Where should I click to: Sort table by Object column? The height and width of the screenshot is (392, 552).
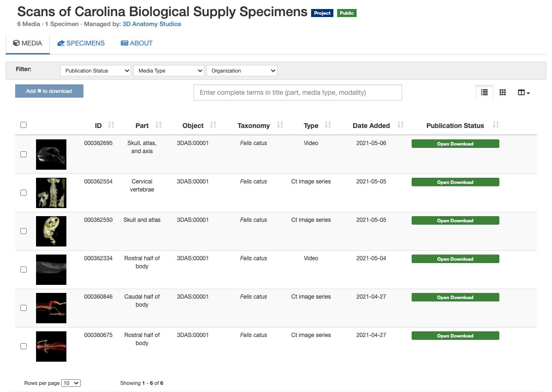pos(213,125)
